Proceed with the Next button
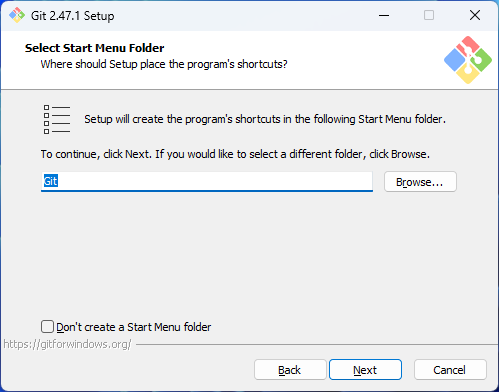Image resolution: width=499 pixels, height=392 pixels. 365,370
